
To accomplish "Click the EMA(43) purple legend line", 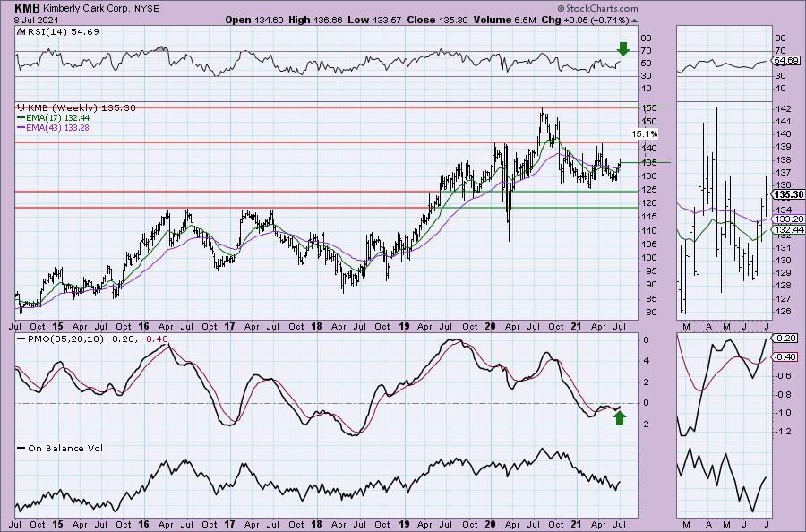I will 21,127.
